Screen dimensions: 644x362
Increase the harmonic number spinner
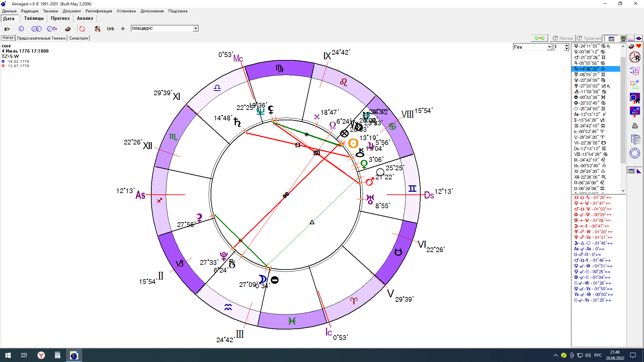pyautogui.click(x=567, y=45)
